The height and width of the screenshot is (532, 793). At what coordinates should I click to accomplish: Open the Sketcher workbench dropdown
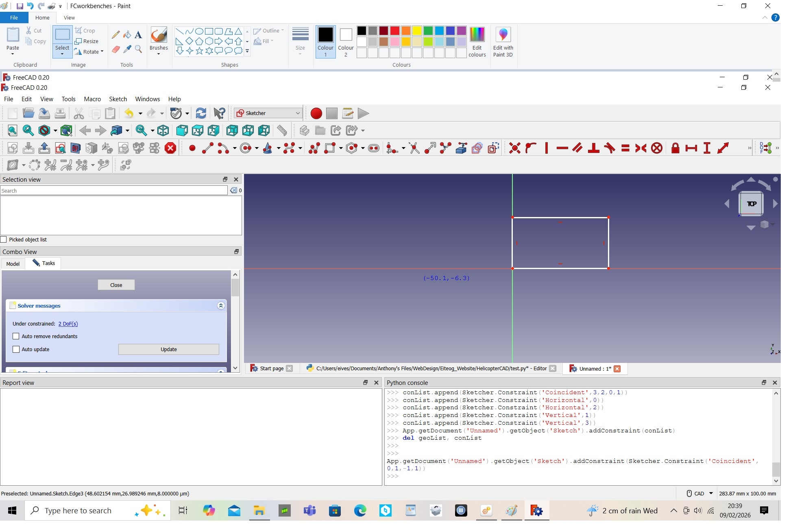click(x=297, y=113)
